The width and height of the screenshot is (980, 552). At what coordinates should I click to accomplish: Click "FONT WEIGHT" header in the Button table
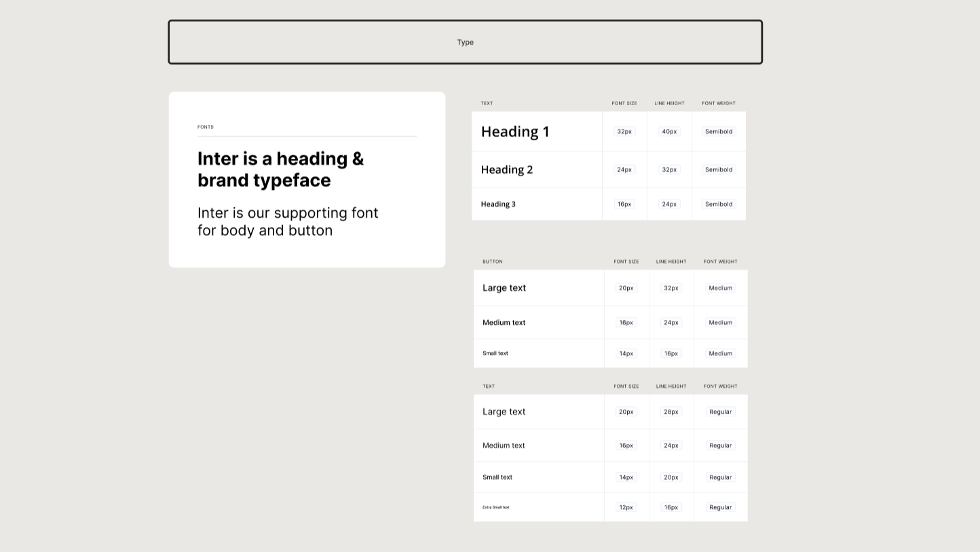pos(721,262)
